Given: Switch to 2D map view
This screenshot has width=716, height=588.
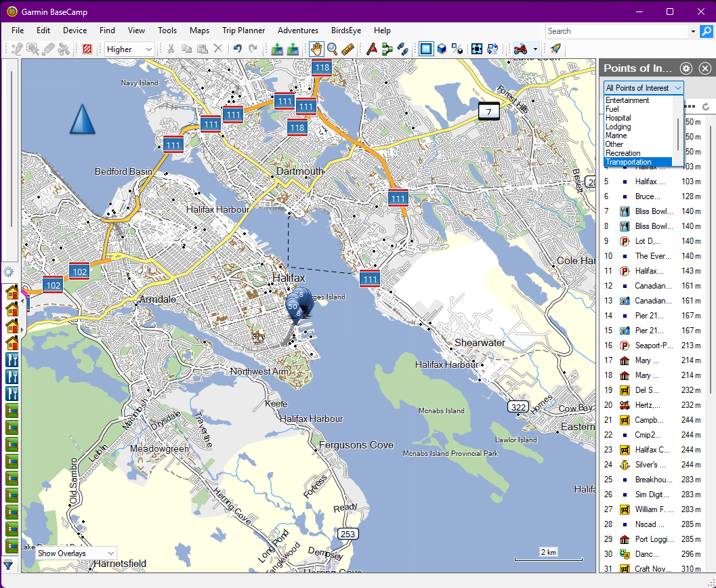Looking at the screenshot, I should coord(426,49).
